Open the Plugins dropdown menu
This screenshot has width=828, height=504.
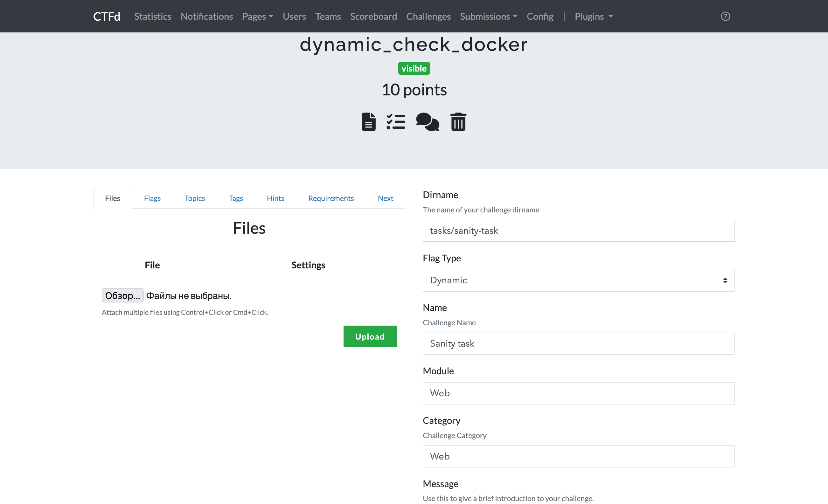(594, 16)
